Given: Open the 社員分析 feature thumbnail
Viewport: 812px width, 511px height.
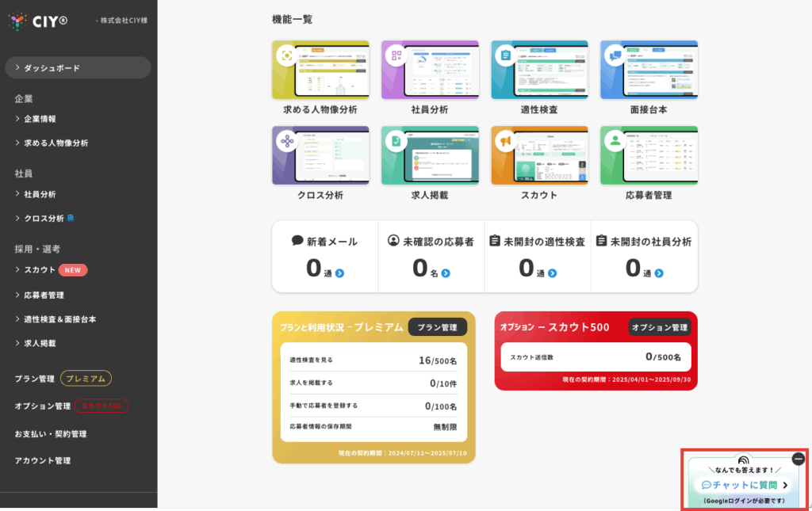Looking at the screenshot, I should (429, 71).
